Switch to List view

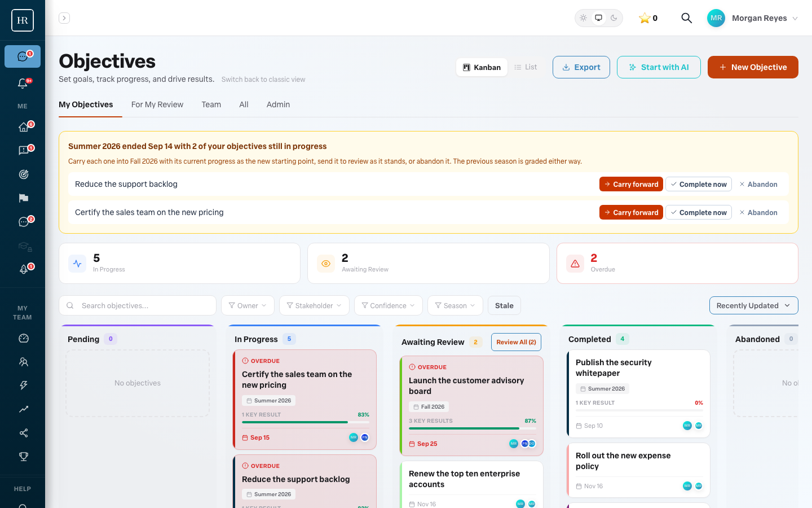[x=526, y=67]
